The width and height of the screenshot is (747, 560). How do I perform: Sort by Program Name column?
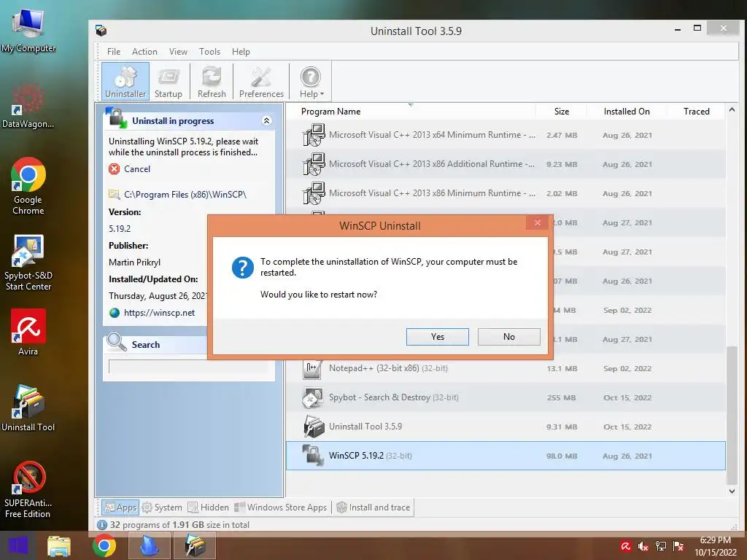(330, 112)
